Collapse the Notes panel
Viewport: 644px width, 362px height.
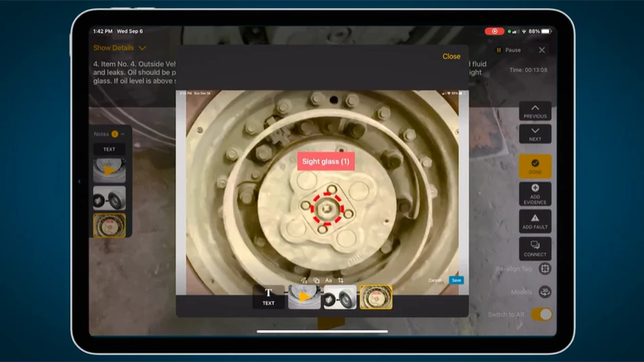(123, 134)
